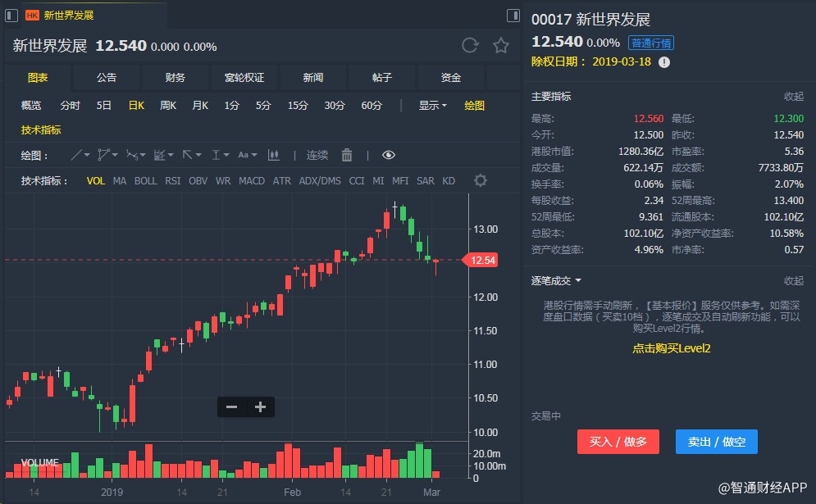Toggle the SAR indicator
816x504 pixels.
[425, 180]
